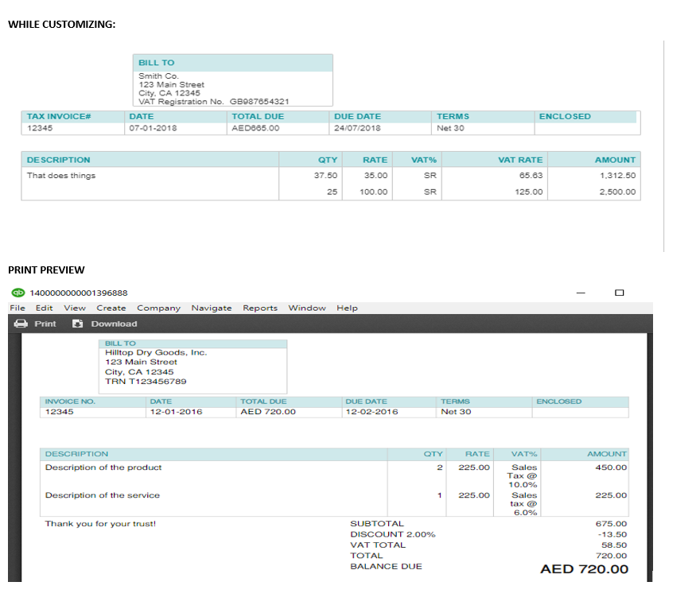Click the Sales Tax @ 10.0% cell
Image resolution: width=700 pixels, height=609 pixels.
pos(523,476)
